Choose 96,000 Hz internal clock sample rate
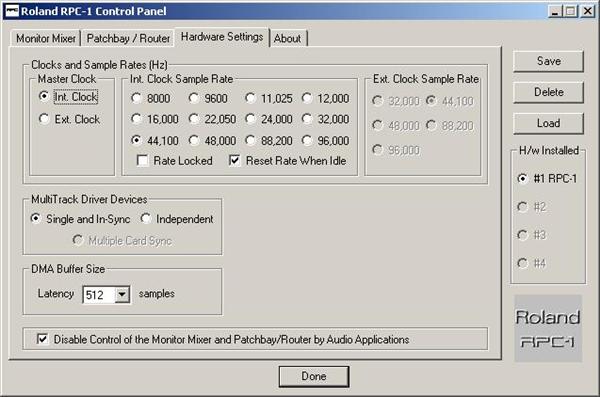 [x=326, y=141]
